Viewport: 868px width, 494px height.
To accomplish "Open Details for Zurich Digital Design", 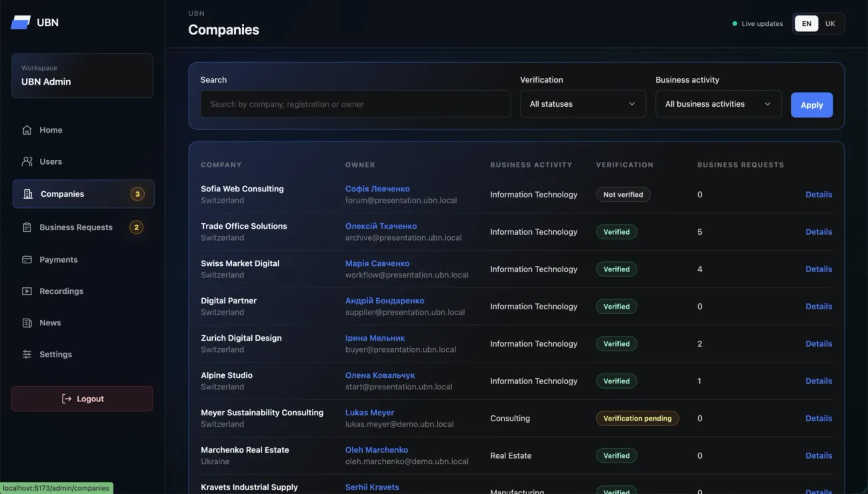I will pos(819,344).
